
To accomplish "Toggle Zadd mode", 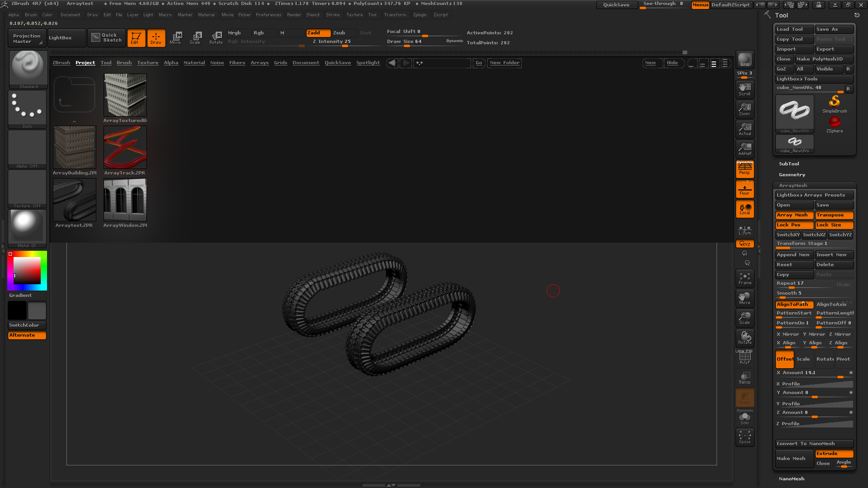I will (x=318, y=33).
